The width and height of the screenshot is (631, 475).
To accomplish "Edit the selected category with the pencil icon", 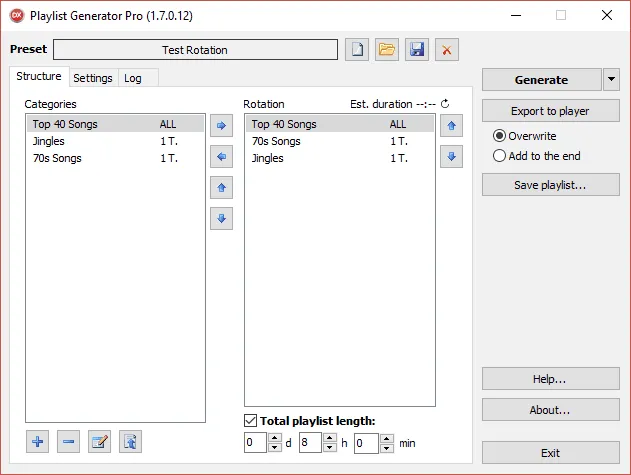I will [98, 442].
